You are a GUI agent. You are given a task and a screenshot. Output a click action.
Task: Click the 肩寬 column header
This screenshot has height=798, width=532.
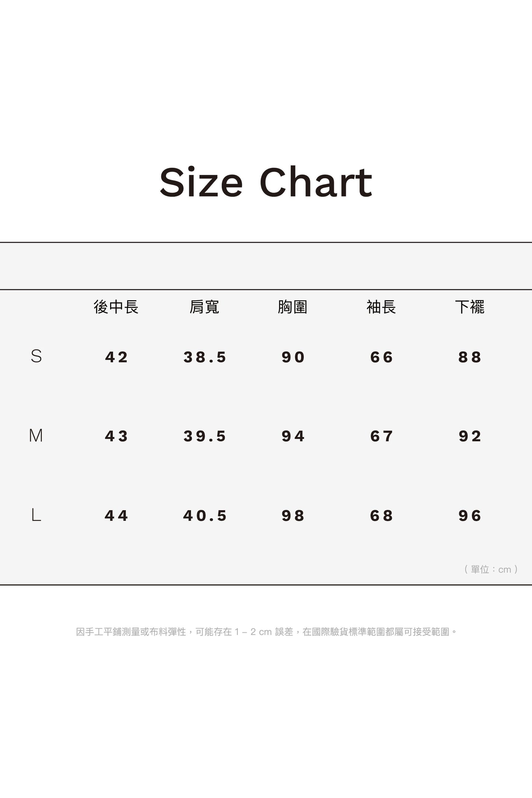(204, 307)
